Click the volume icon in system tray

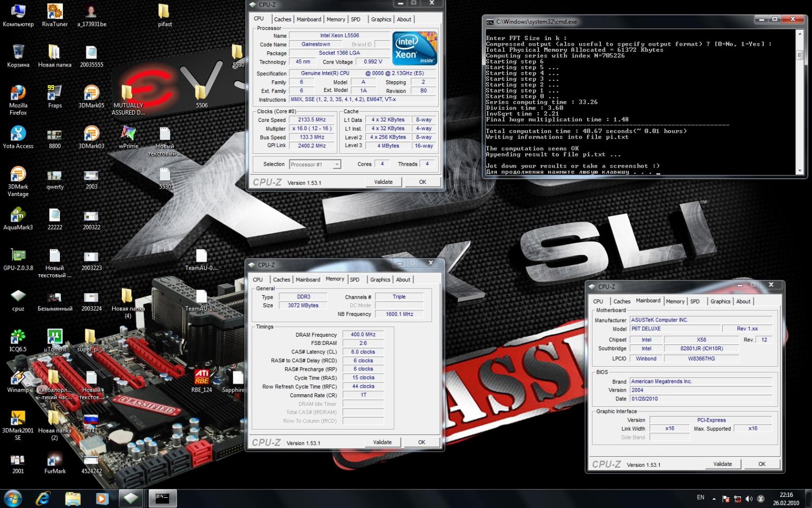[x=749, y=499]
